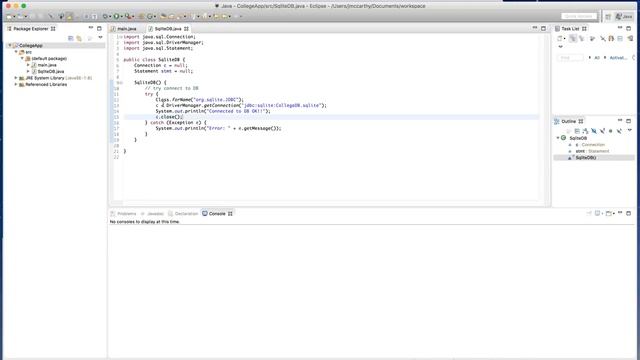Toggle Sort in the Outline toolbar

tap(585, 131)
